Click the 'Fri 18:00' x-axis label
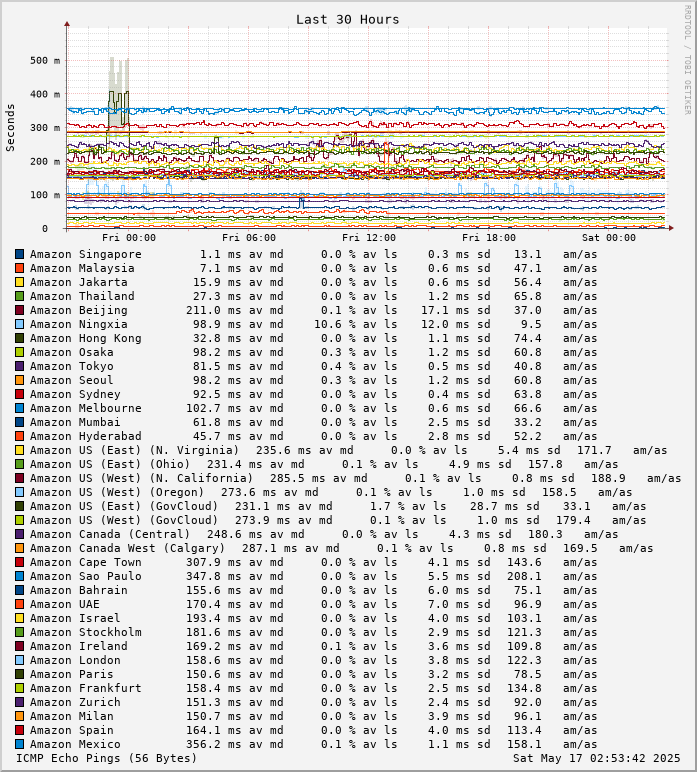697x772 pixels. (489, 238)
